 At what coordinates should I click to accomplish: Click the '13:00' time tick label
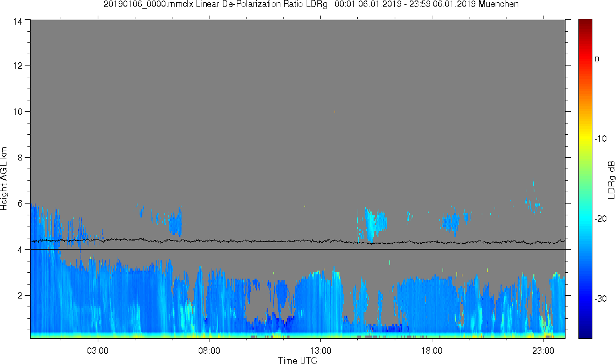(320, 351)
